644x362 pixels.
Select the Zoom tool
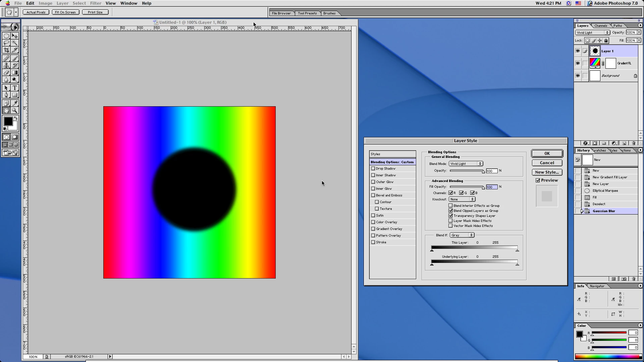pyautogui.click(x=15, y=110)
